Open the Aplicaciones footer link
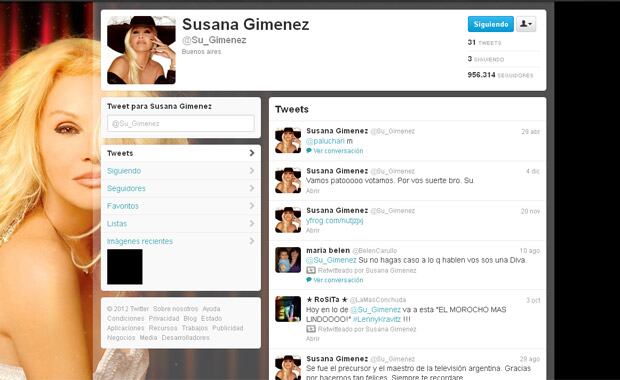The width and height of the screenshot is (620, 380). click(125, 328)
